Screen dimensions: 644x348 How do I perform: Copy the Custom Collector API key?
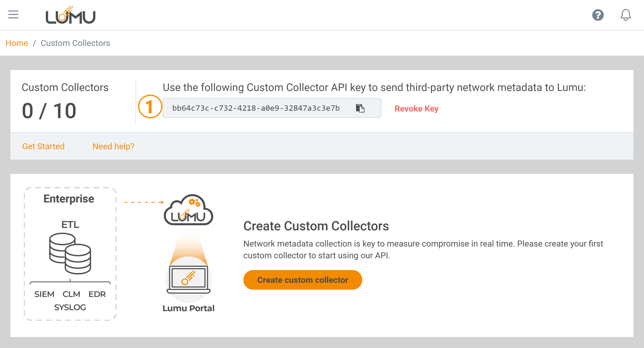pyautogui.click(x=360, y=108)
